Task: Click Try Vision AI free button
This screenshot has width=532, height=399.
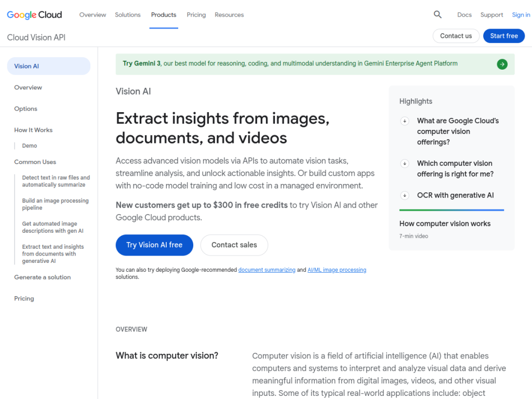Action: [x=154, y=245]
